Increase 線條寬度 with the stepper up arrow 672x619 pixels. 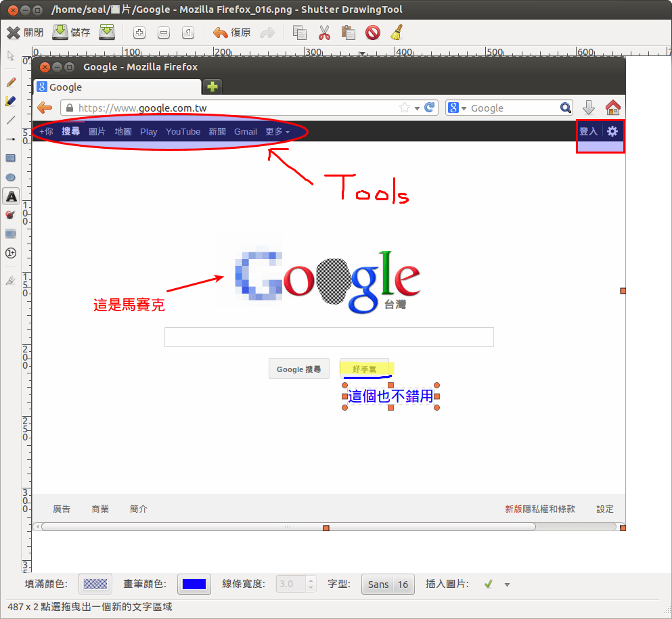click(310, 580)
